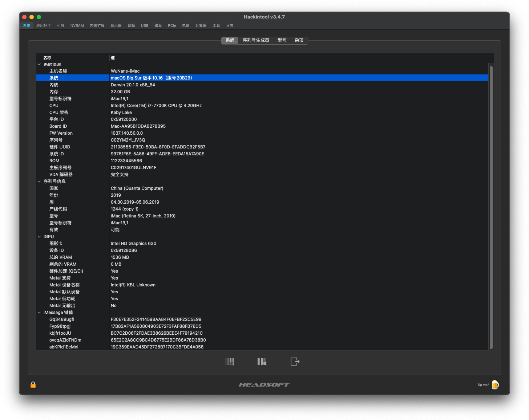
Task: Open the 计算器 toolbar item
Action: (x=201, y=26)
